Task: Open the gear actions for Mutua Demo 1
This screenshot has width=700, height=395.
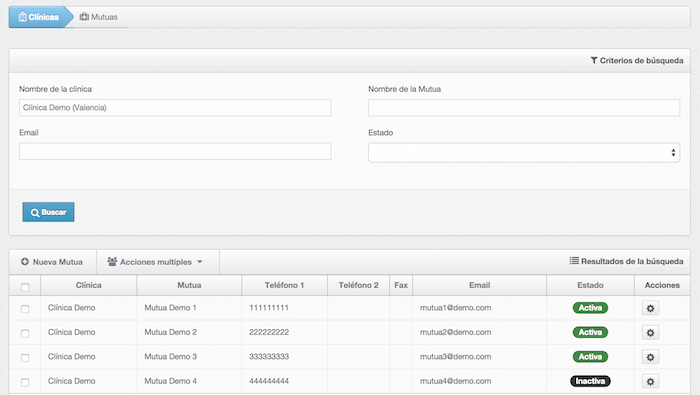Action: click(650, 308)
